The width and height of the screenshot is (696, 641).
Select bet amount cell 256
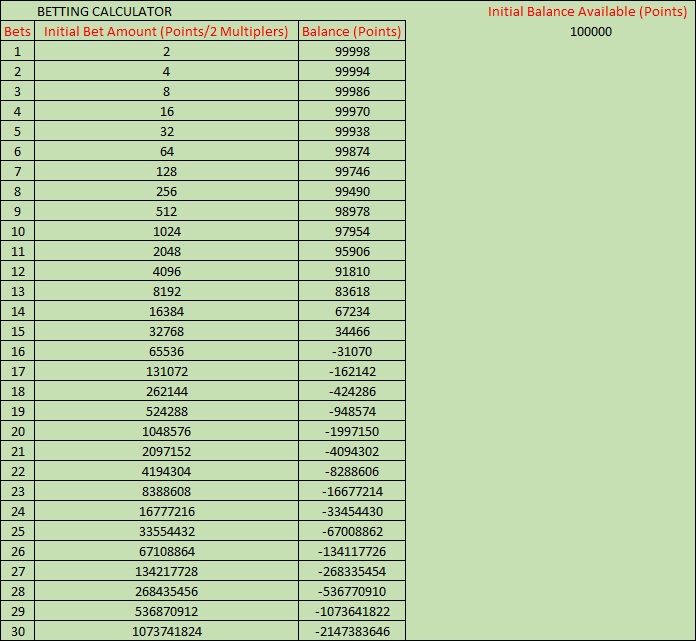click(166, 191)
